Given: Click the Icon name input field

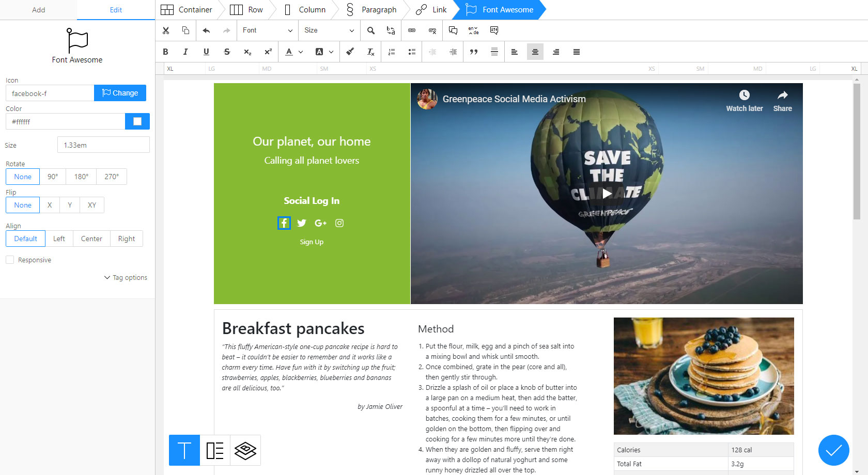Looking at the screenshot, I should [50, 93].
